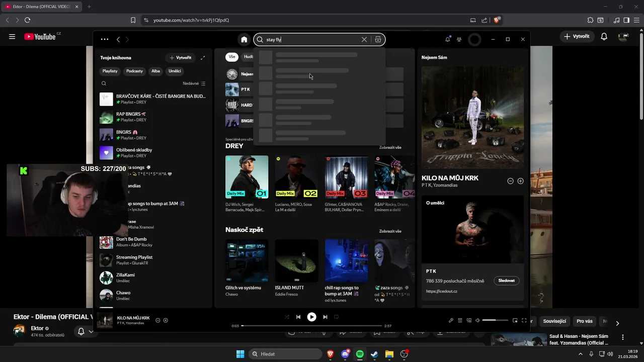
Task: Seek on the Spotify track progress bar
Action: (x=311, y=326)
